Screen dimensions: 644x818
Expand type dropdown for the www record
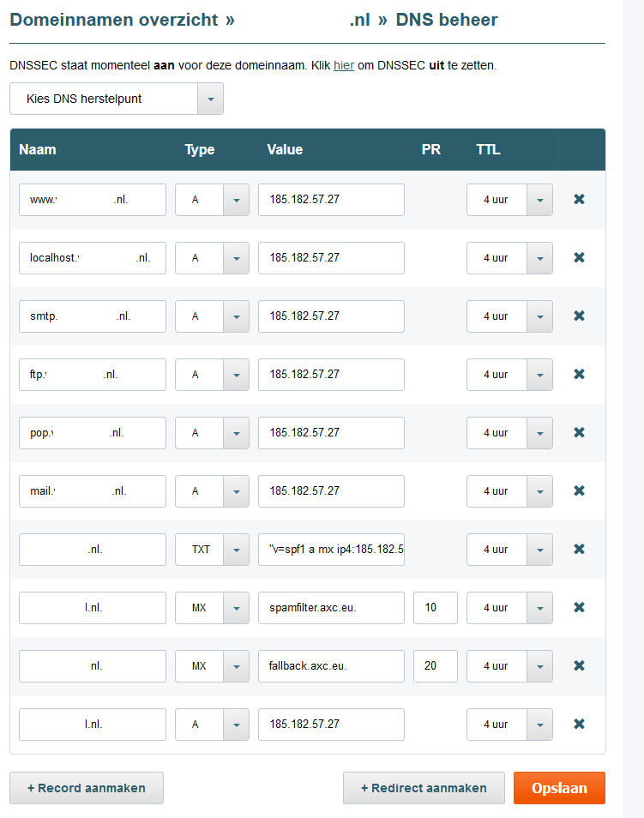(236, 200)
